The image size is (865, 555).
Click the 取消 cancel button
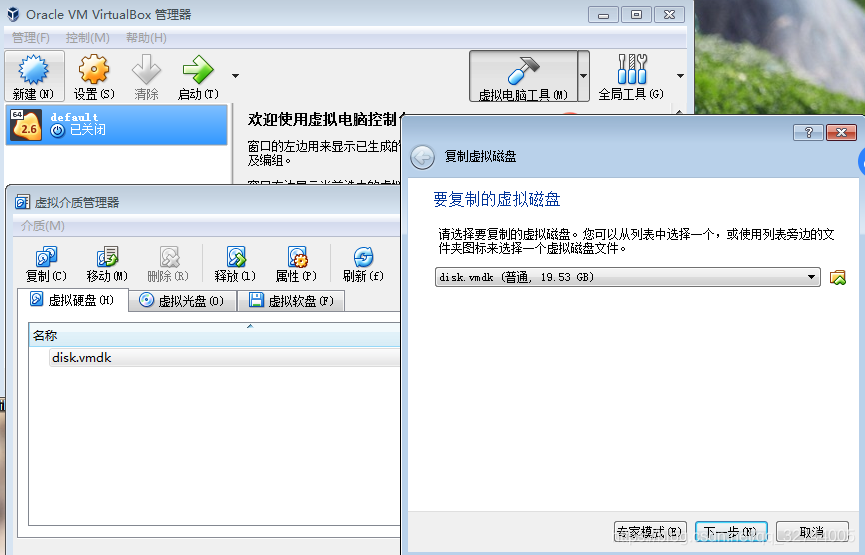(x=812, y=532)
